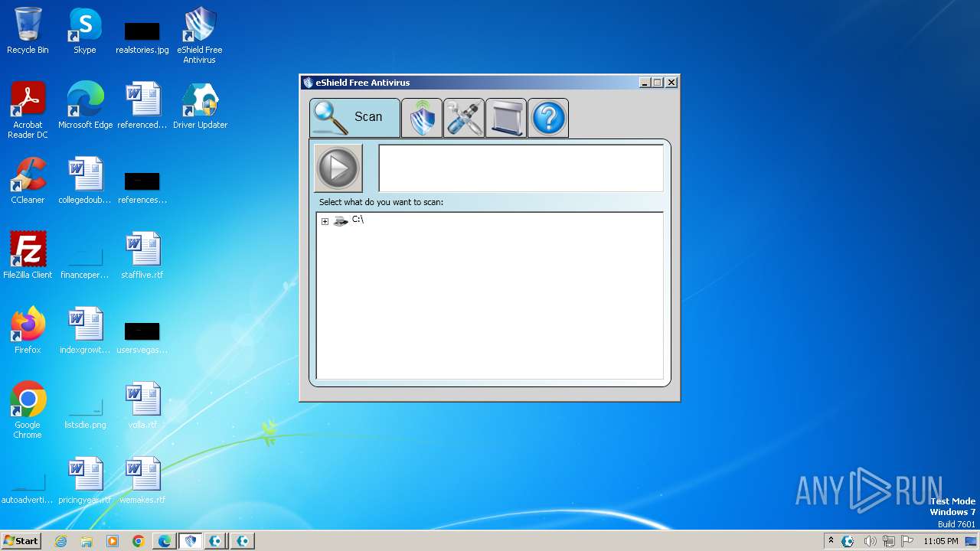The width and height of the screenshot is (980, 551).
Task: Select the CCleaner desktop shortcut
Action: click(x=28, y=181)
